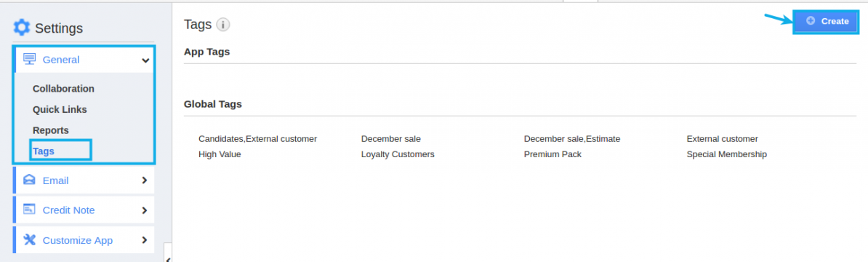Image resolution: width=868 pixels, height=262 pixels.
Task: Expand the Customize App section chevron
Action: 145,240
